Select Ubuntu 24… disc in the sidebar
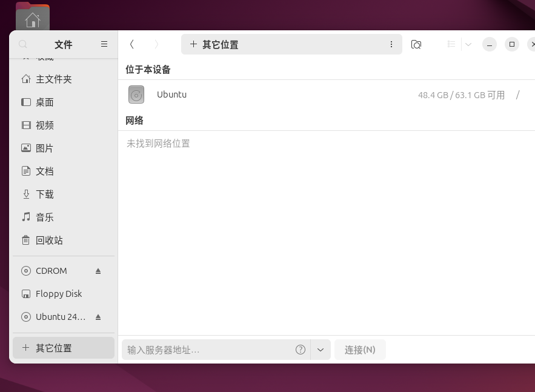 64,317
